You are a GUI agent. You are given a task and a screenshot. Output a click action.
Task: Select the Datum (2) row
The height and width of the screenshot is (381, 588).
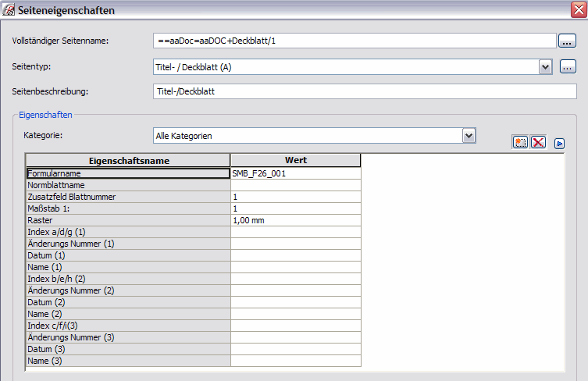[x=128, y=302]
